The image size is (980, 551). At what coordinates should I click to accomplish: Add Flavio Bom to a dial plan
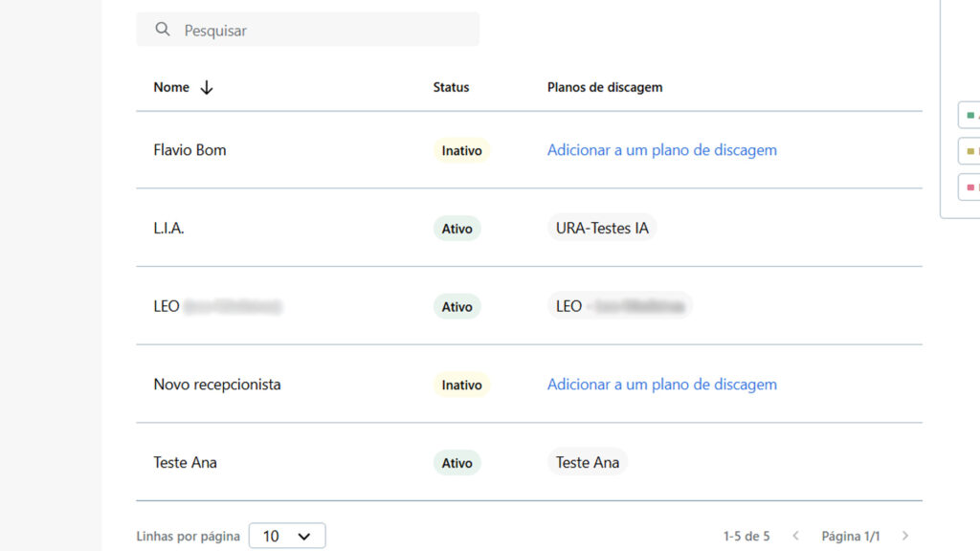662,150
